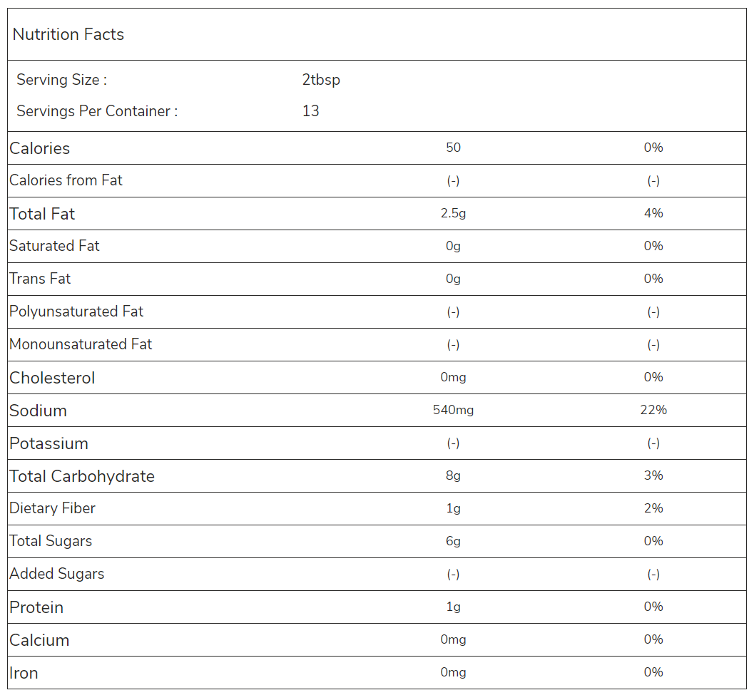Click the Total Fat label
This screenshot has width=754, height=700.
[42, 214]
